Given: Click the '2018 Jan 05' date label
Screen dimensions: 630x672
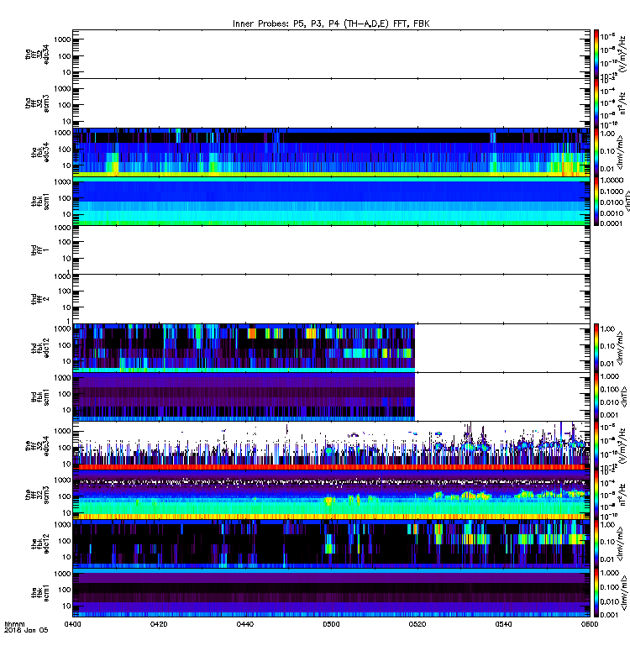Looking at the screenshot, I should tap(26, 630).
